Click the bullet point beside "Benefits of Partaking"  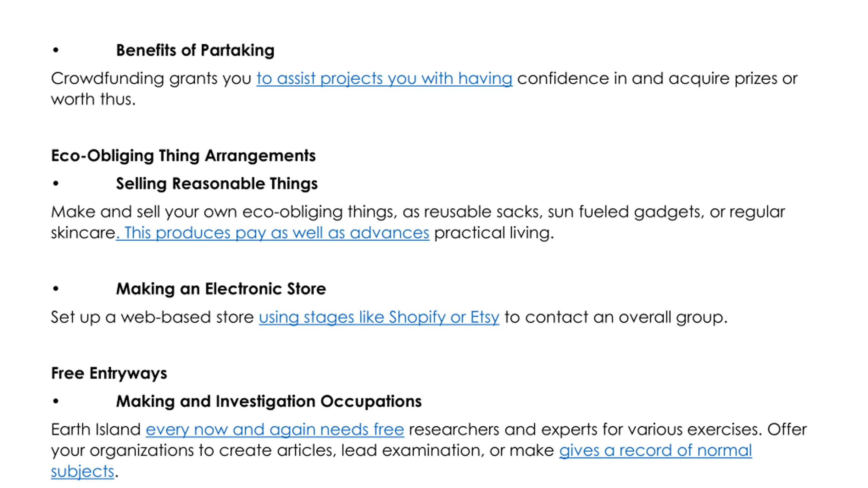[x=56, y=50]
